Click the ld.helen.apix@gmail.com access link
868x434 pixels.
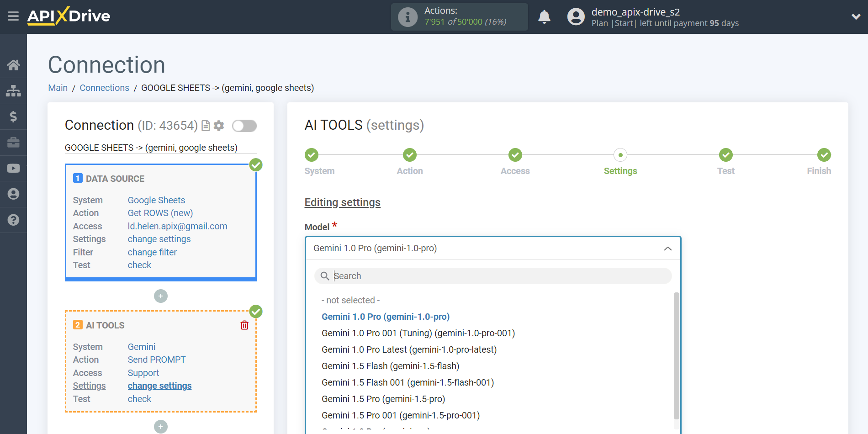point(177,226)
